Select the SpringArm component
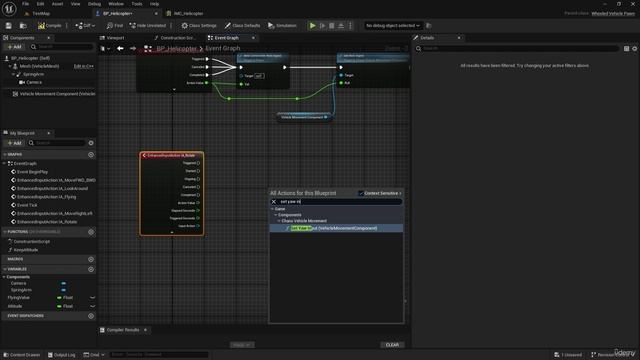Viewport: 640px width, 360px height. coord(33,74)
